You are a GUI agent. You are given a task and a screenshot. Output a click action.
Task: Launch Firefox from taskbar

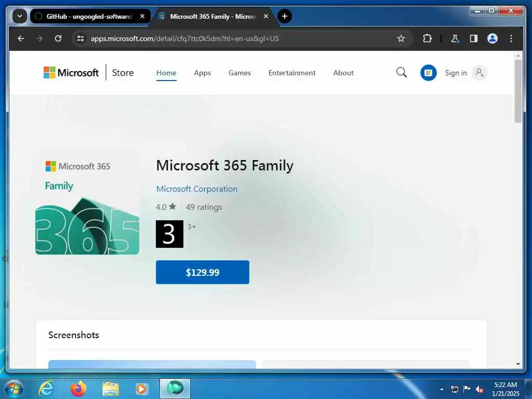[78, 389]
